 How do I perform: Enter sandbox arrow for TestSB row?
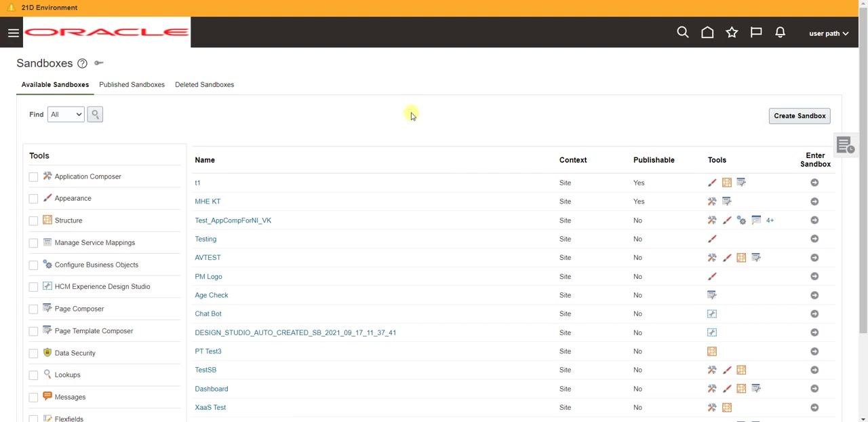(814, 370)
